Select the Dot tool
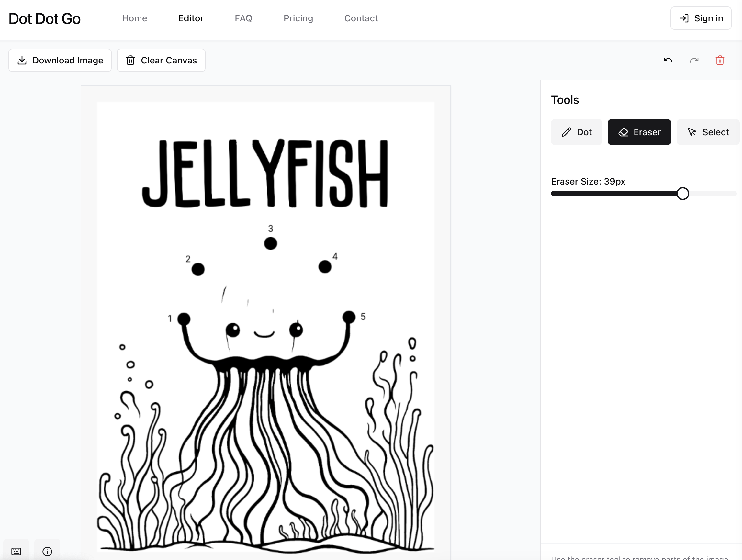The width and height of the screenshot is (742, 560). pos(576,132)
